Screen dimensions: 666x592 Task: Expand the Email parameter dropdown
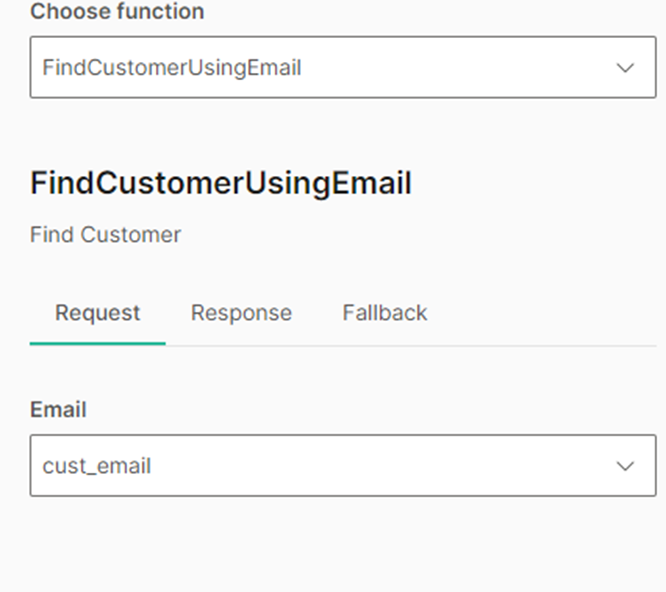pos(342,466)
